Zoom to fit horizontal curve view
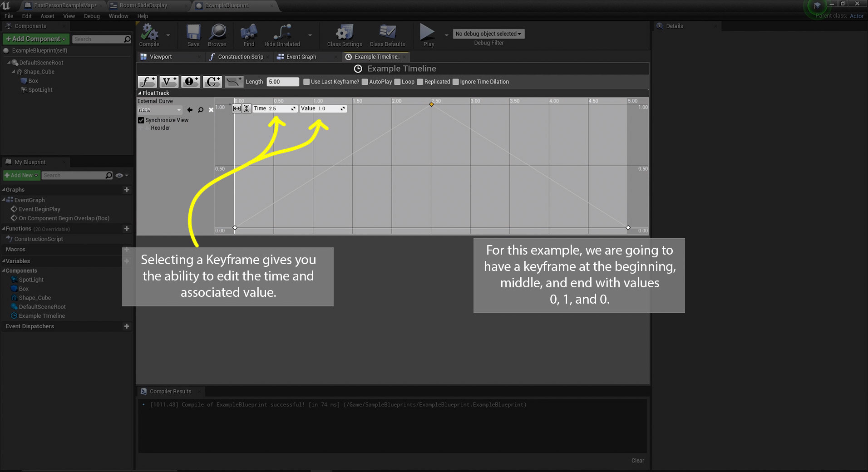Image resolution: width=868 pixels, height=472 pixels. pyautogui.click(x=237, y=108)
